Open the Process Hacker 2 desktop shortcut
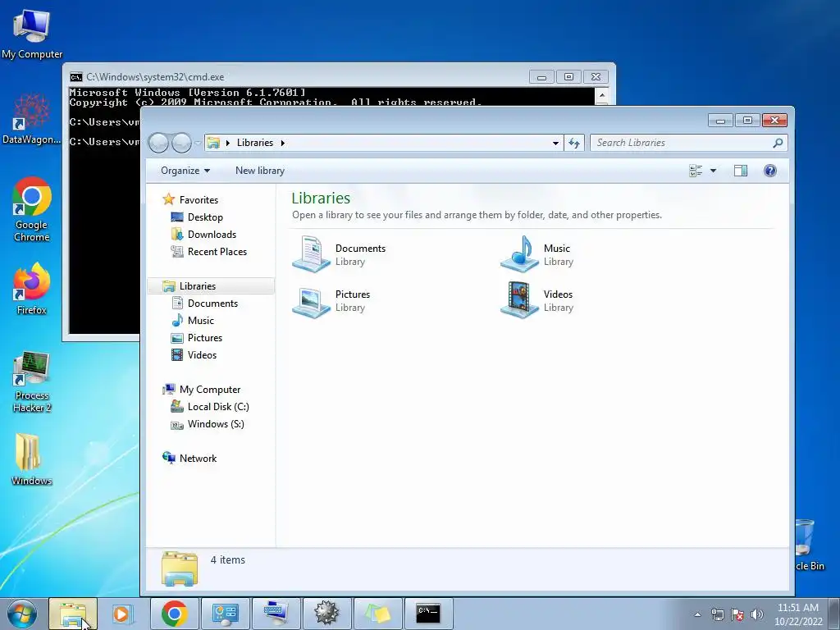This screenshot has width=840, height=630. (x=32, y=382)
